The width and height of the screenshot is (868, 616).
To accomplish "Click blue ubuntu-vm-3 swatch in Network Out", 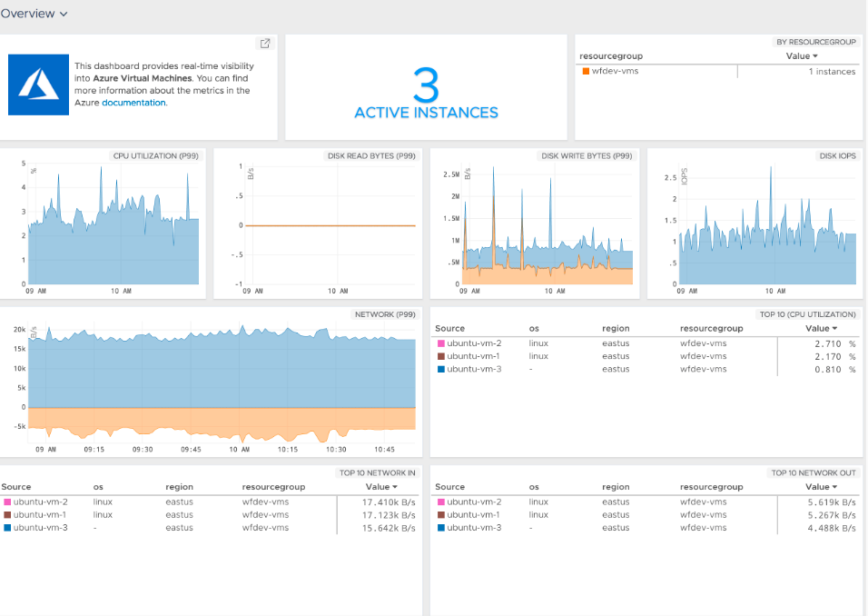I will [440, 527].
